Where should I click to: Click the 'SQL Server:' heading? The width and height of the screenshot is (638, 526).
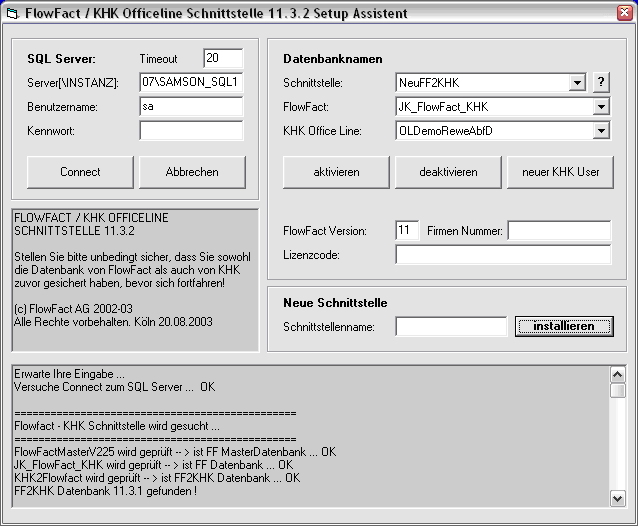[61, 59]
